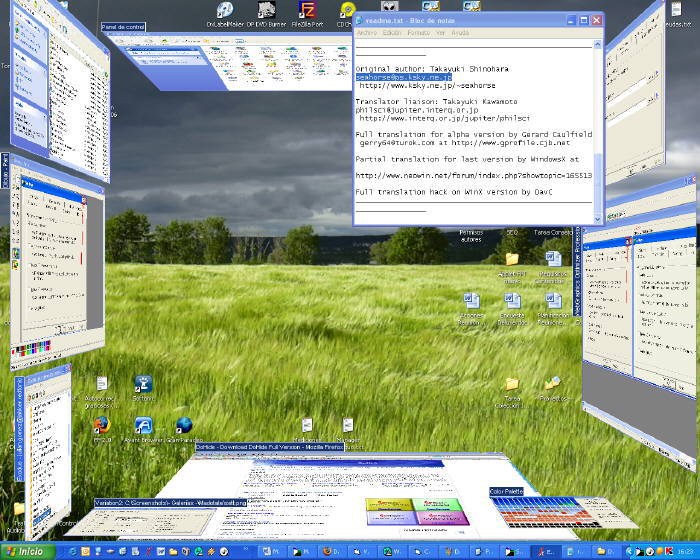Open the Edición menu in Notepad
Screen dimensions: 700x560
(x=392, y=33)
